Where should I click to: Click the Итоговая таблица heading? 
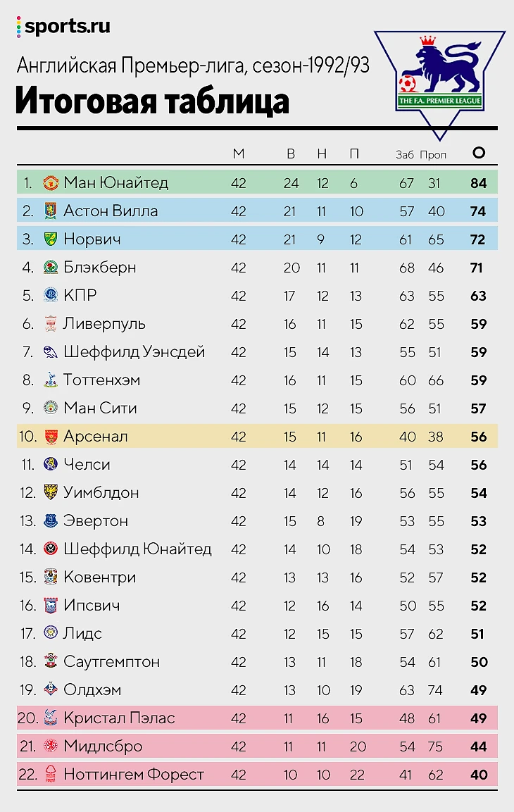click(x=152, y=101)
